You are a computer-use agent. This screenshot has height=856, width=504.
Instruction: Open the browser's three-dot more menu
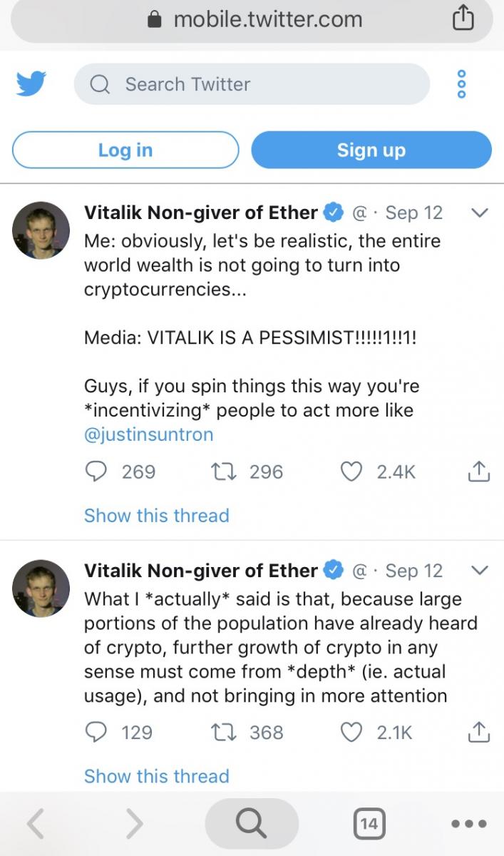pyautogui.click(x=469, y=824)
